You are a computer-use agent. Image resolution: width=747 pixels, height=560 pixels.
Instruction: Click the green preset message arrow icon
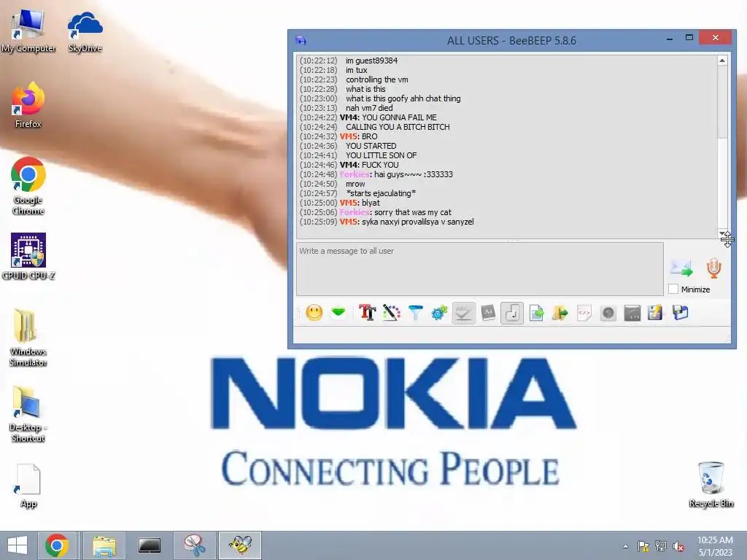pos(338,313)
